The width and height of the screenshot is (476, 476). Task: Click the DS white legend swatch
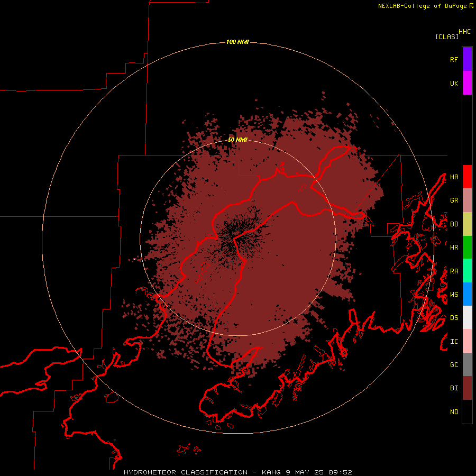(x=467, y=317)
